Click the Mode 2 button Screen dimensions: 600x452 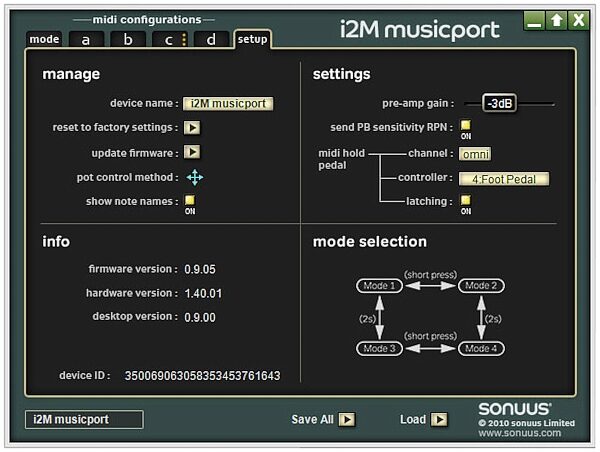pos(481,286)
